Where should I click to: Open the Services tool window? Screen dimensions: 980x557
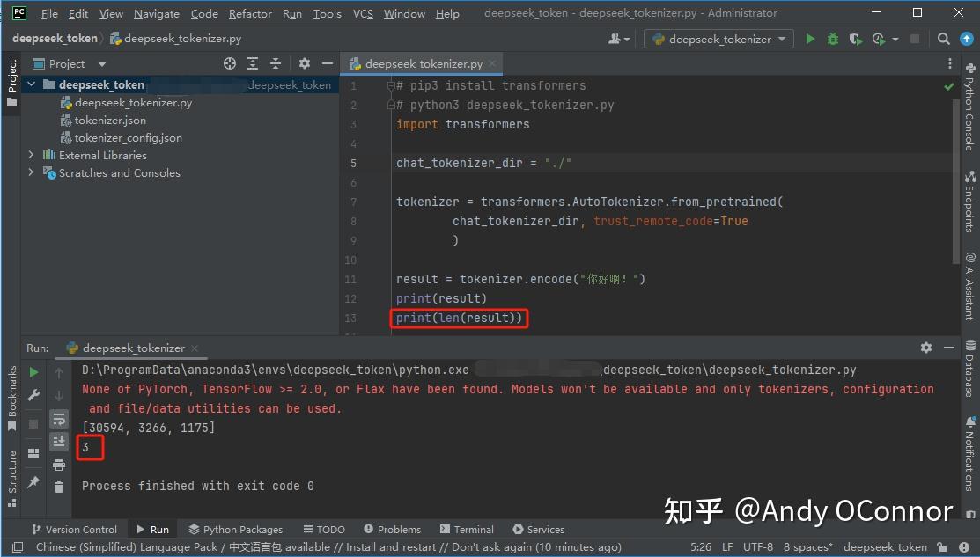click(x=539, y=529)
